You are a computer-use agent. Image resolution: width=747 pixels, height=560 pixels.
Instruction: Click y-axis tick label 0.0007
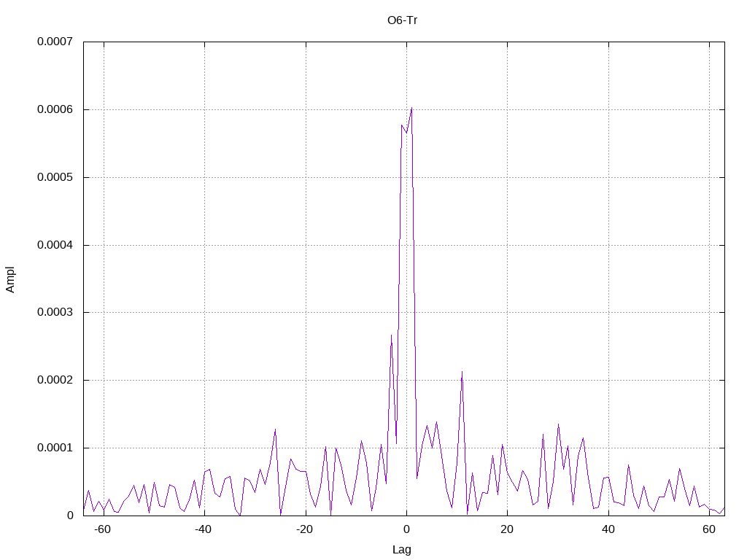click(x=55, y=42)
